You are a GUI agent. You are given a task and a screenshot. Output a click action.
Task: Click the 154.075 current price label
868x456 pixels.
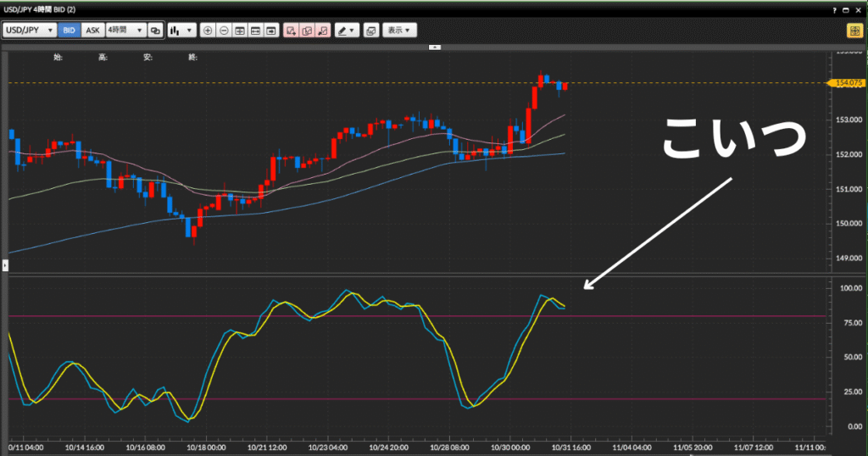[848, 83]
